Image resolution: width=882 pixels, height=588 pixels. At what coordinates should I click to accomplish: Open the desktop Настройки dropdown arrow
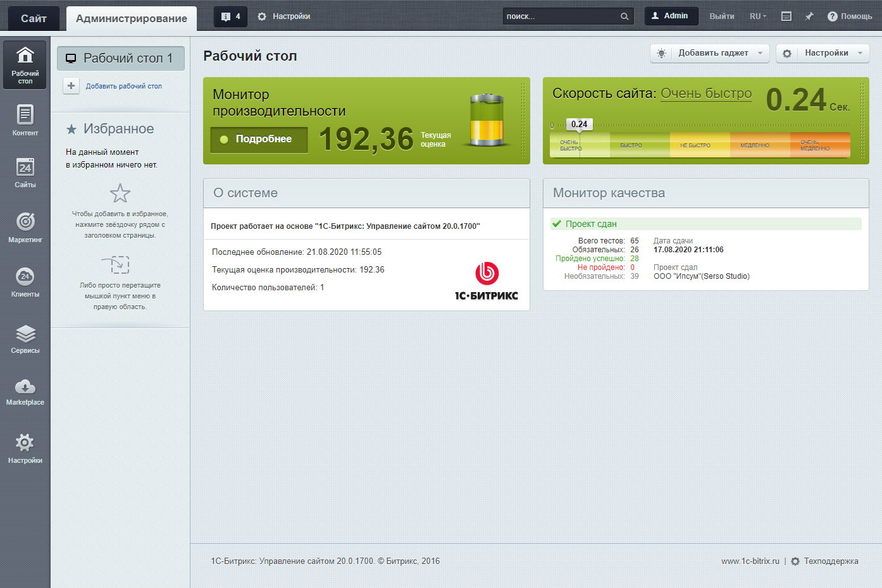coord(860,53)
